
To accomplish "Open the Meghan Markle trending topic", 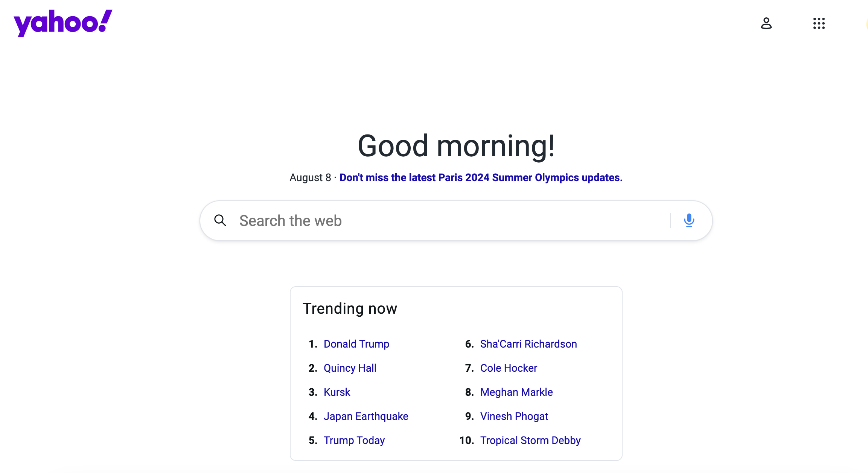I will point(516,392).
